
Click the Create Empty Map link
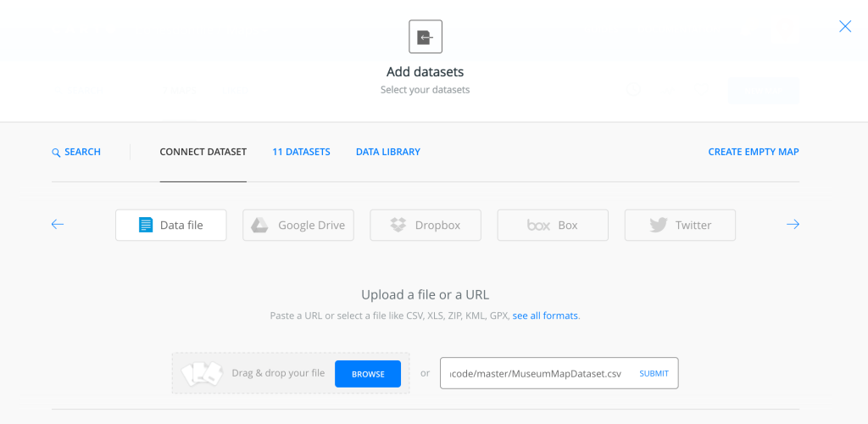(753, 152)
